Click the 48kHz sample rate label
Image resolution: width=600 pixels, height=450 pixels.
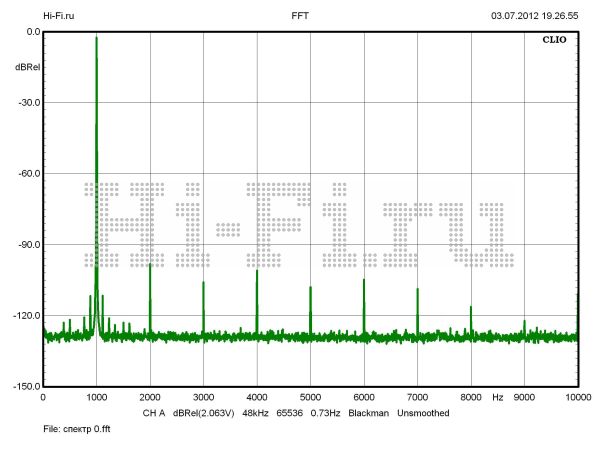[x=258, y=412]
